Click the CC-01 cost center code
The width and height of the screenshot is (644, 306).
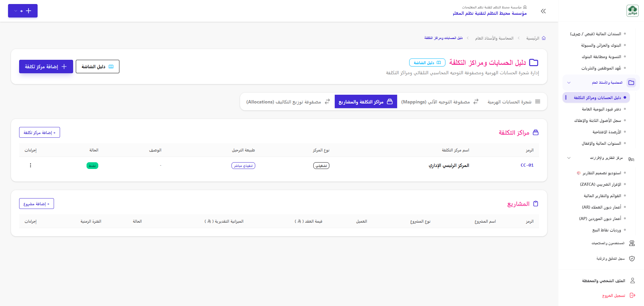(x=527, y=165)
